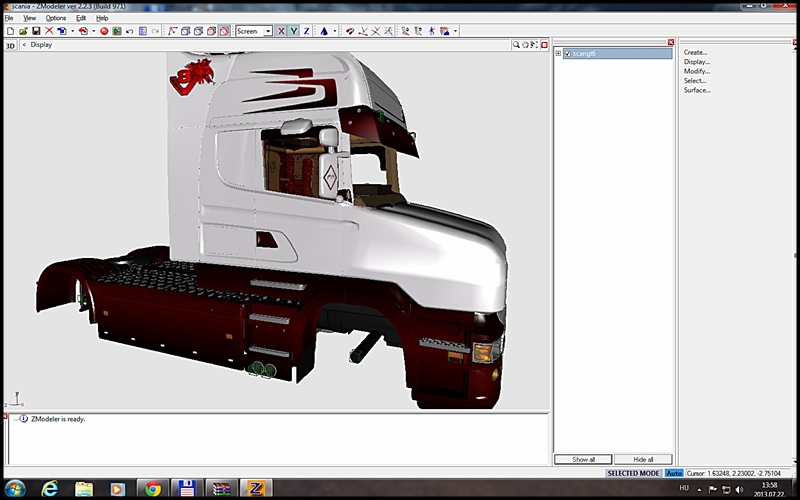Click the Save floppy disk toolbar icon
Image resolution: width=800 pixels, height=500 pixels.
[x=35, y=31]
